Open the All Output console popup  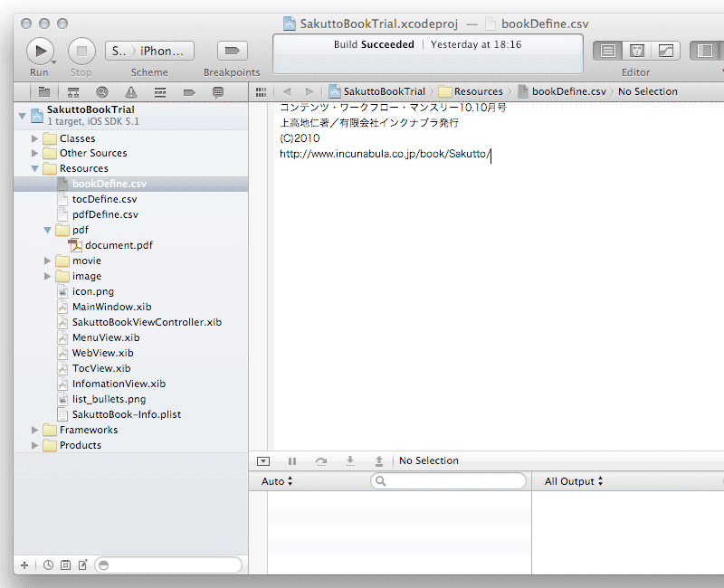pyautogui.click(x=574, y=481)
